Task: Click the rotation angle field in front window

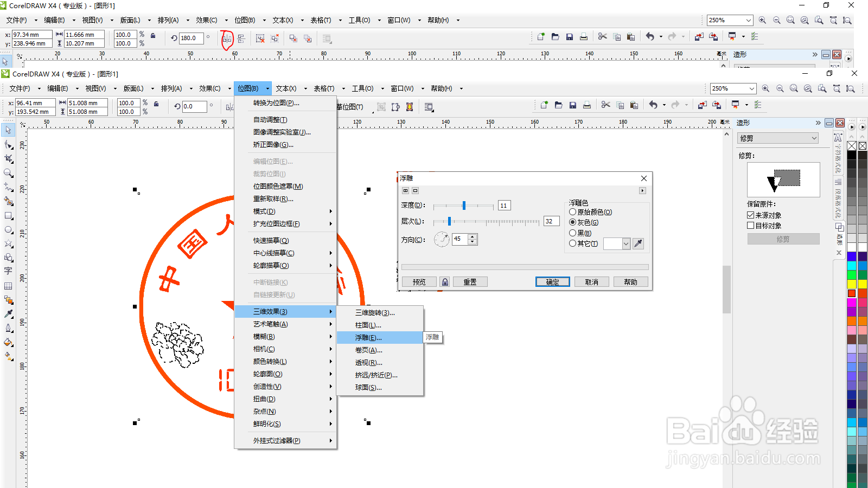Action: (x=194, y=106)
